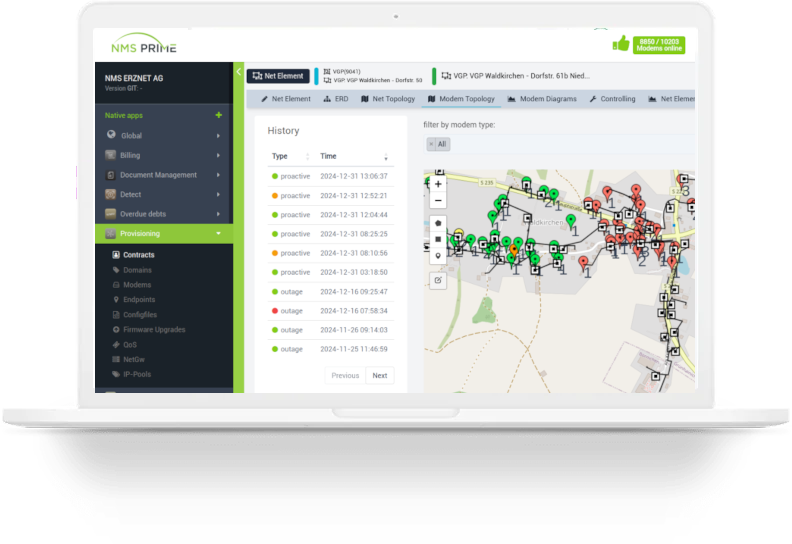792x544 pixels.
Task: Click the Provisioning icon in the sidebar
Action: 111,233
